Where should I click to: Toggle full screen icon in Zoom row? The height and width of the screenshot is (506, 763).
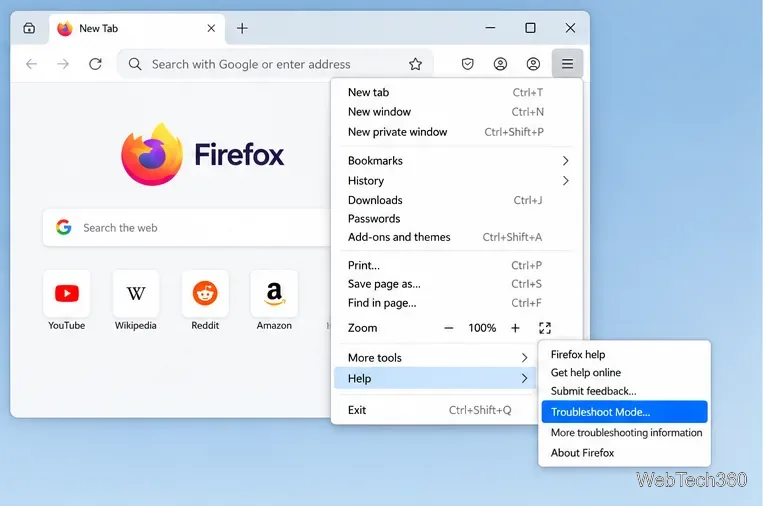(545, 328)
